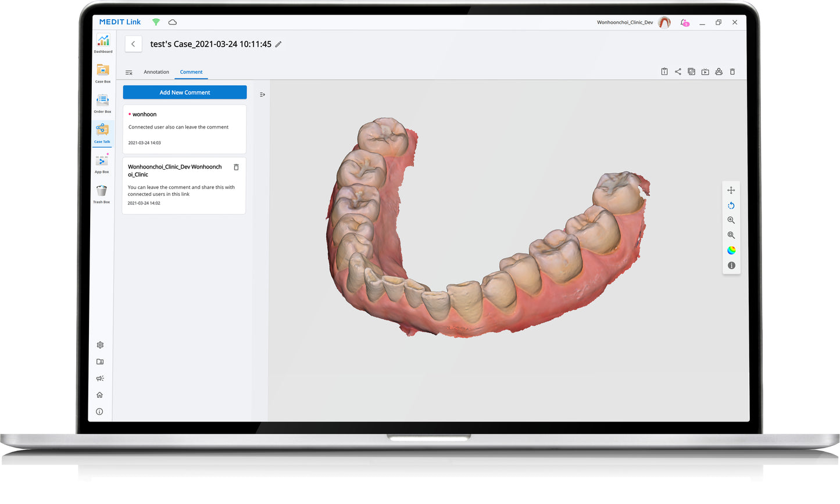Toggle the rainbow color display mode
The image size is (840, 504).
pos(731,251)
